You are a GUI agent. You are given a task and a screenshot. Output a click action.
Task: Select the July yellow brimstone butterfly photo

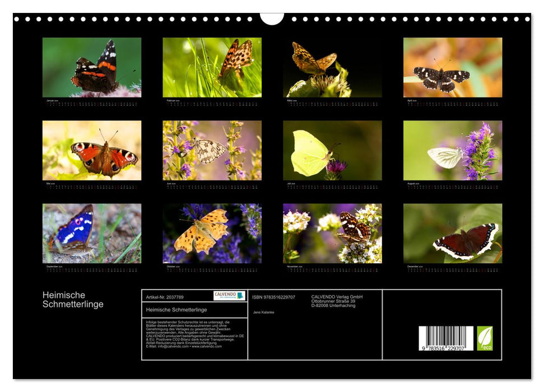(x=332, y=150)
